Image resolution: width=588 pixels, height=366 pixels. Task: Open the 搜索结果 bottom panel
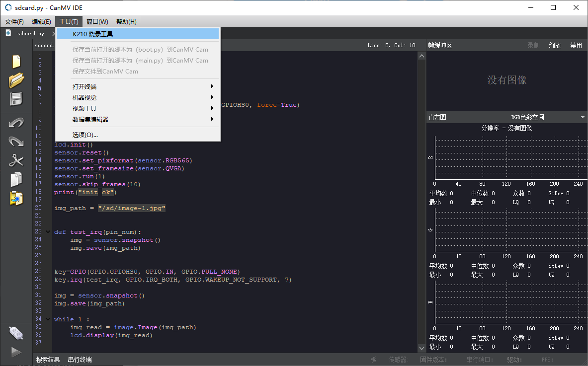[x=48, y=360]
